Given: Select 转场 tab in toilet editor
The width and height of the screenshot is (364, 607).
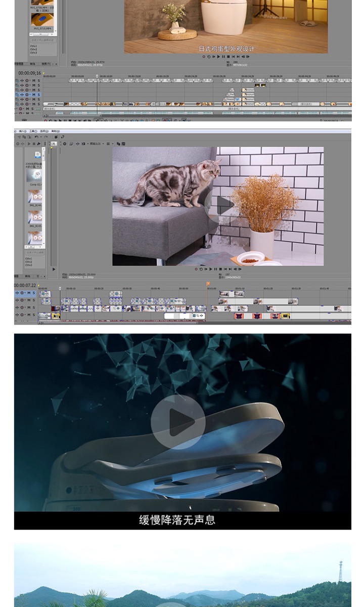Looking at the screenshot, I should click(x=32, y=64).
